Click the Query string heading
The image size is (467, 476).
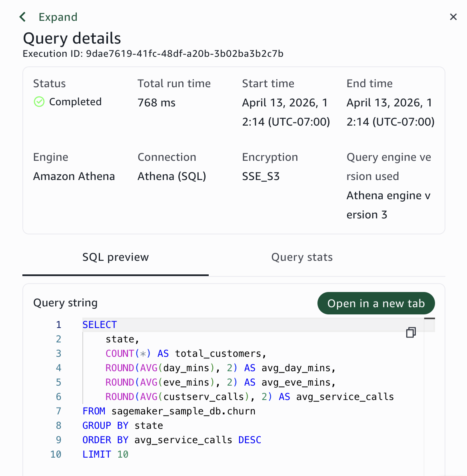tap(65, 303)
